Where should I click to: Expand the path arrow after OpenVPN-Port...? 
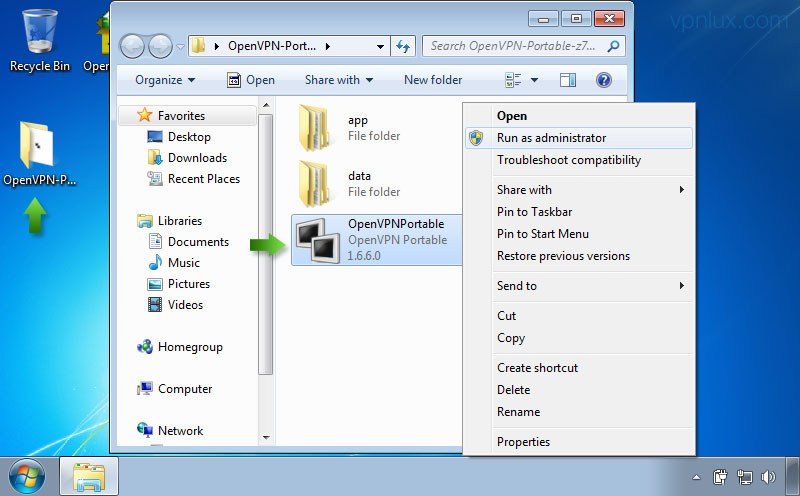pos(328,46)
